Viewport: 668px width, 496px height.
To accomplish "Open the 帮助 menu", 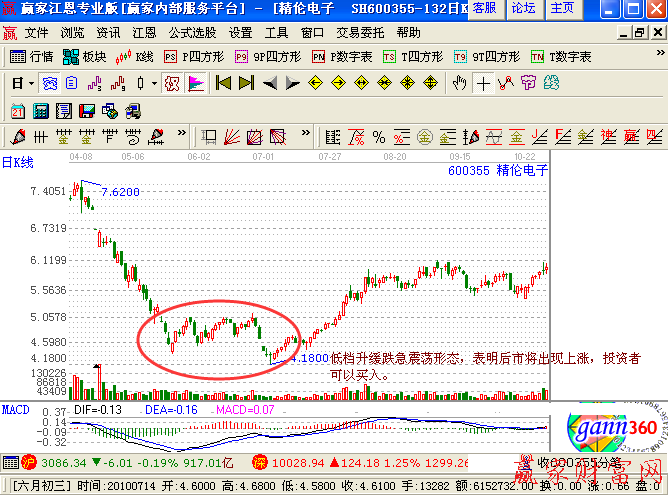I will click(x=409, y=33).
